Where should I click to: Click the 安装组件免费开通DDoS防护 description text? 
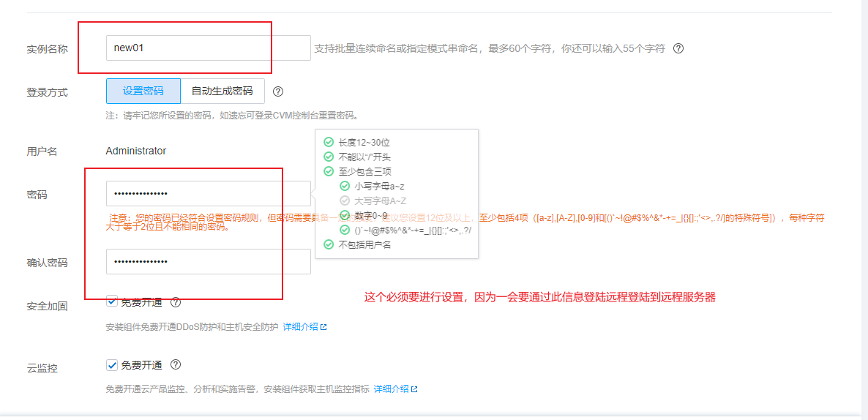pos(192,326)
